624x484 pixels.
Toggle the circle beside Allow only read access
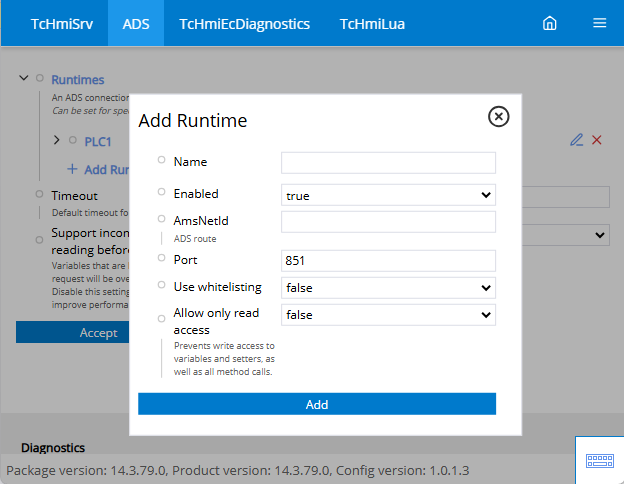point(161,318)
